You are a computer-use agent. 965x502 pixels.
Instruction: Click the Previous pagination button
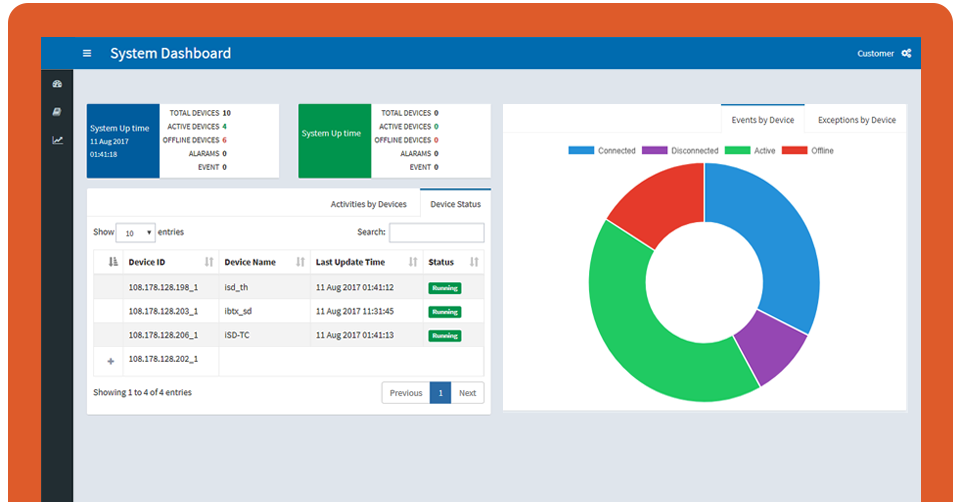pyautogui.click(x=406, y=393)
